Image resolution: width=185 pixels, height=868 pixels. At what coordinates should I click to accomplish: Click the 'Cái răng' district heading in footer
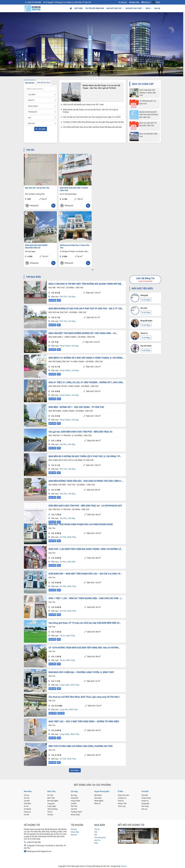click(x=74, y=791)
